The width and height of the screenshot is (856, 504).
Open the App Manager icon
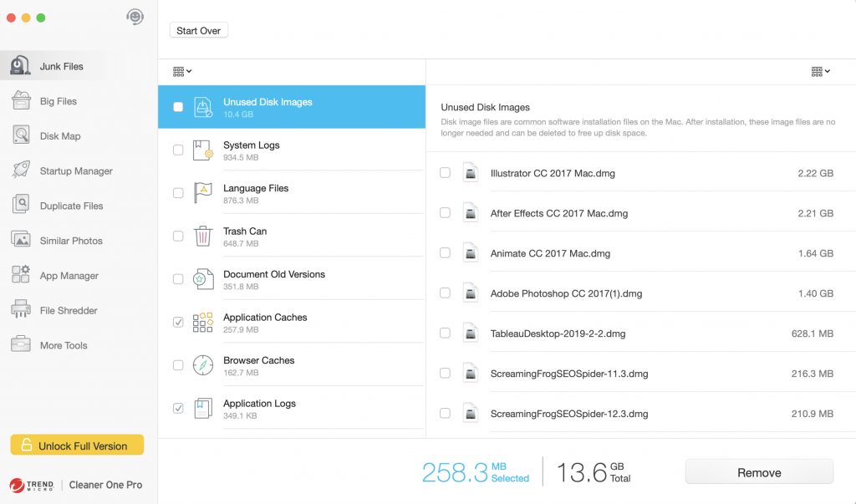[22, 275]
